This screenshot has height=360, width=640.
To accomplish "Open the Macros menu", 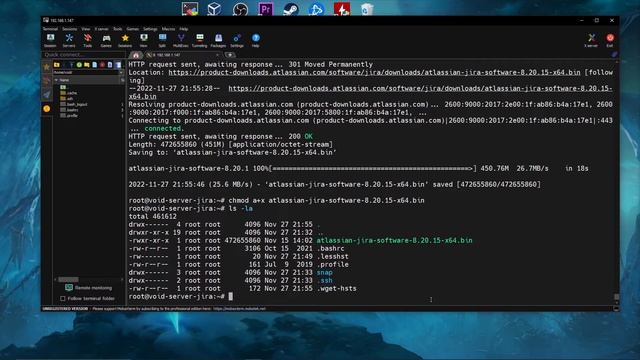I will 168,29.
